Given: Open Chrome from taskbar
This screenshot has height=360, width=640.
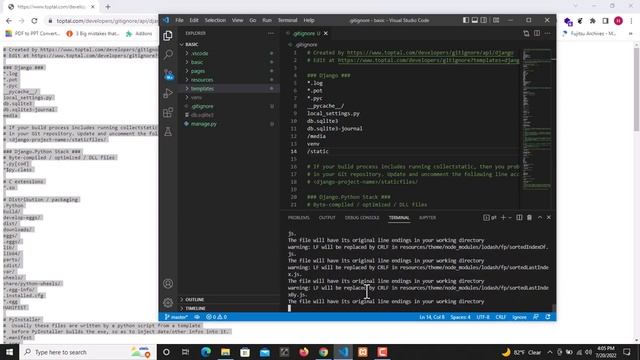Looking at the screenshot, I should point(323,352).
